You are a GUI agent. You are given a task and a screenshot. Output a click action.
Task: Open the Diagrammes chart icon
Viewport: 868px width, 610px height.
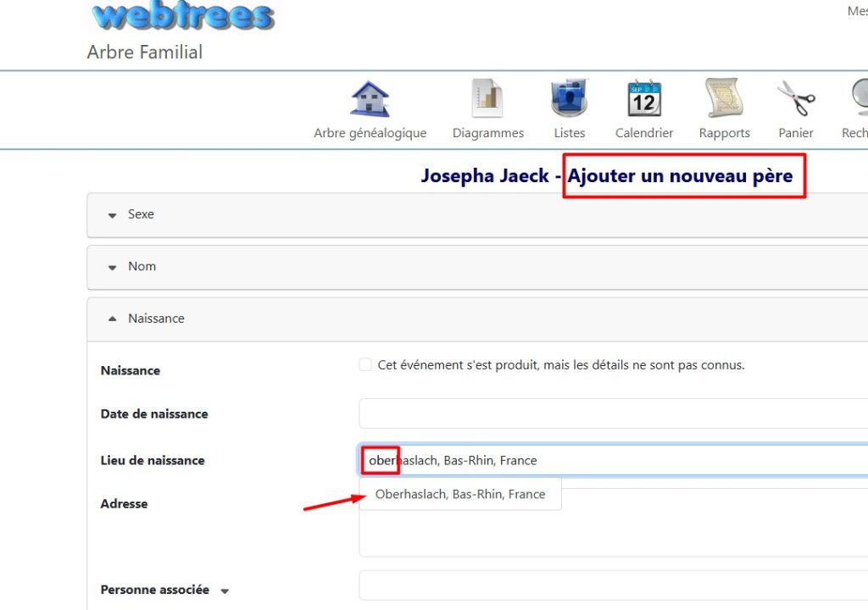click(487, 100)
